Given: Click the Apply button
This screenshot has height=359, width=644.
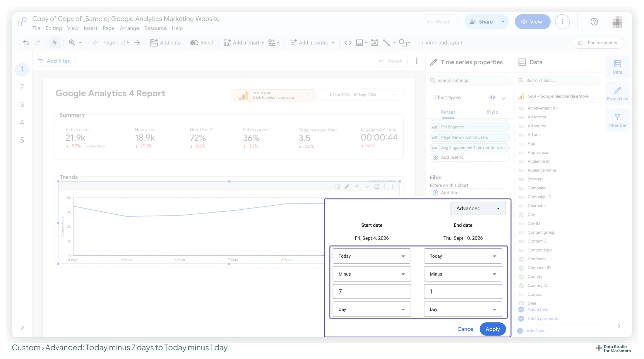Looking at the screenshot, I should coord(492,329).
